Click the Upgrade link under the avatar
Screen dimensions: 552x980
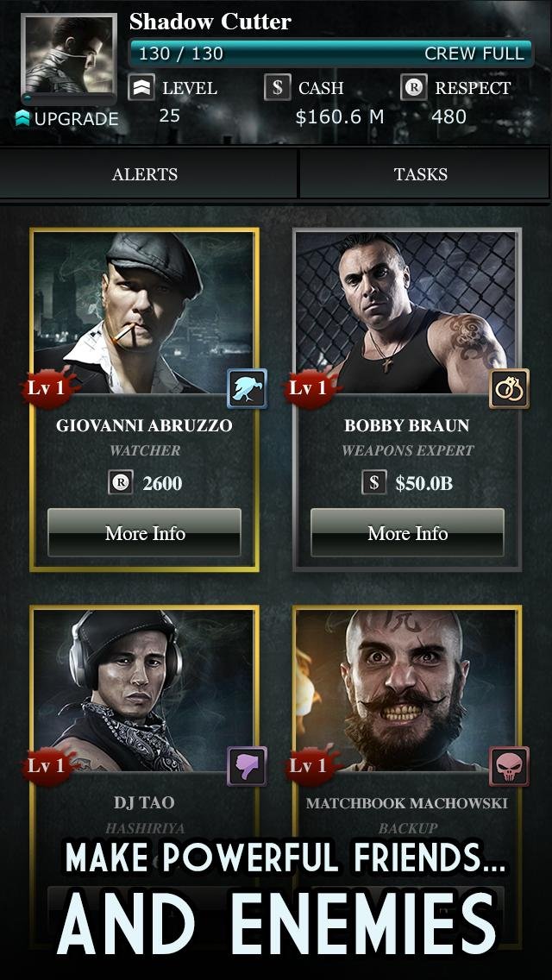coord(67,119)
